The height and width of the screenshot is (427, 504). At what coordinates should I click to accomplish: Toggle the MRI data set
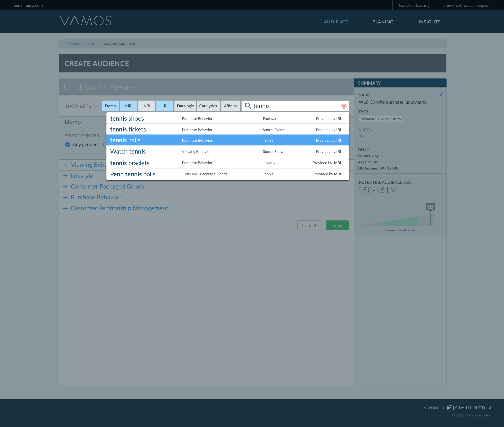pos(129,106)
